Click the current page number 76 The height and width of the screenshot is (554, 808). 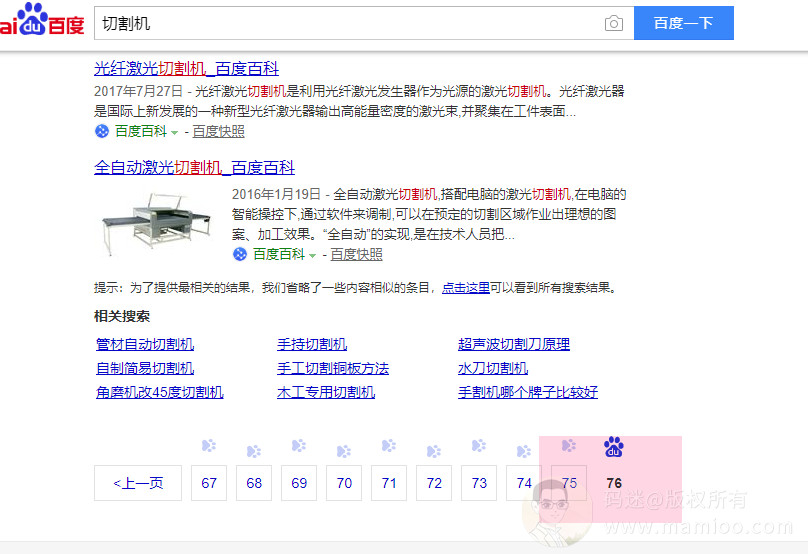[x=614, y=483]
